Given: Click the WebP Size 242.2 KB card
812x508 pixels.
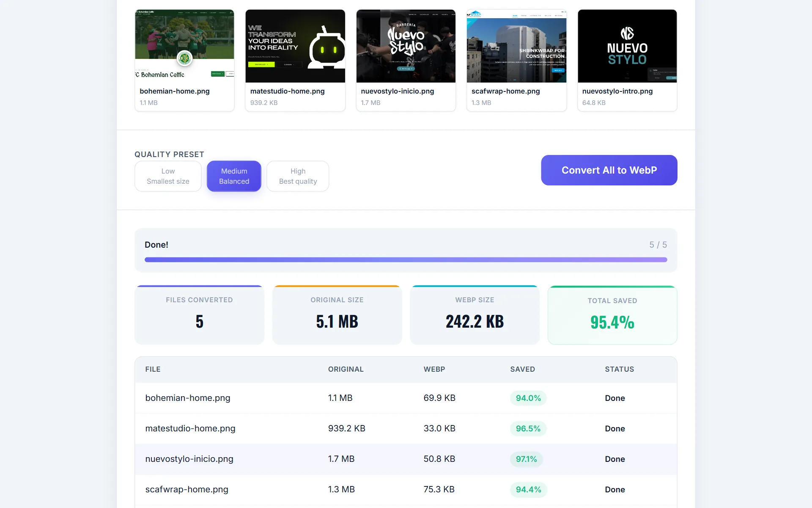Looking at the screenshot, I should tap(475, 315).
